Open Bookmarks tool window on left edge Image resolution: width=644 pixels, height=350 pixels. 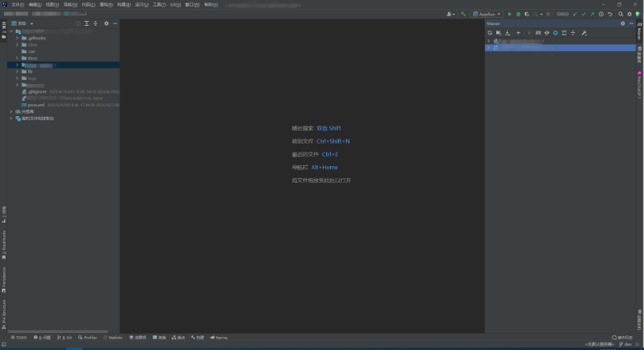(4, 244)
